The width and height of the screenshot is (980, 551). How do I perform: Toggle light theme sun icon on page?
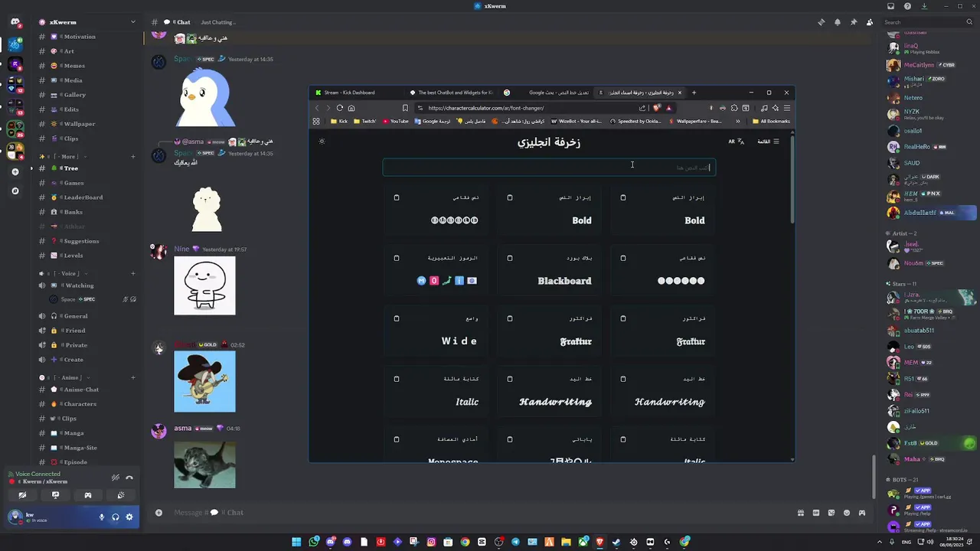(x=322, y=142)
